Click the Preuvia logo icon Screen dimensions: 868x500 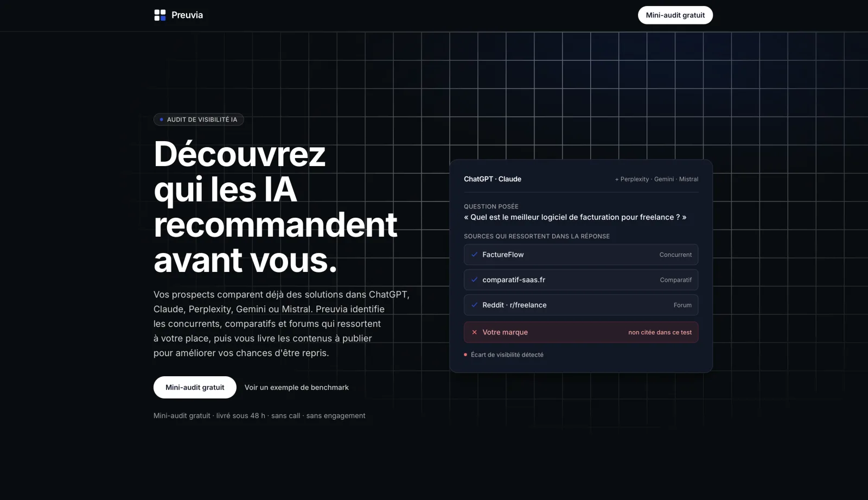(159, 15)
